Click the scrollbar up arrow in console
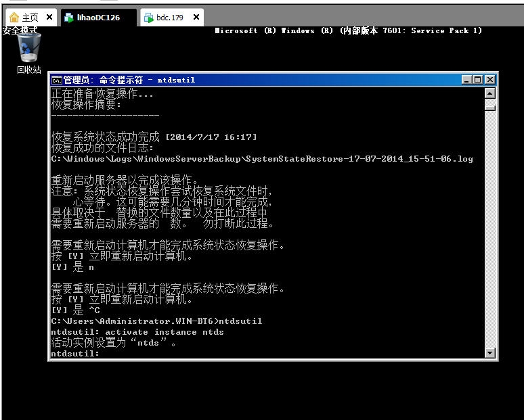Image resolution: width=524 pixels, height=420 pixels. [490, 93]
